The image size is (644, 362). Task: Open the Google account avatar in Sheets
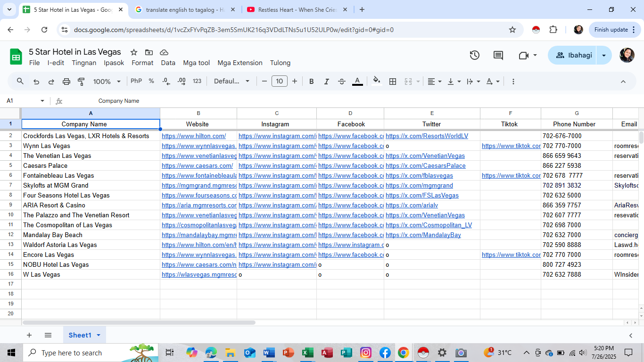click(x=627, y=55)
